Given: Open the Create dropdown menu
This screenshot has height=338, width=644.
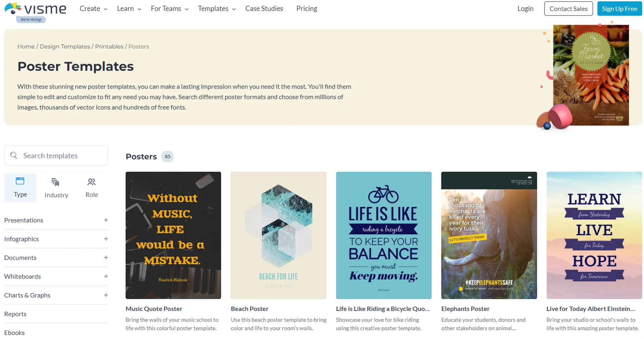Looking at the screenshot, I should click(x=93, y=9).
